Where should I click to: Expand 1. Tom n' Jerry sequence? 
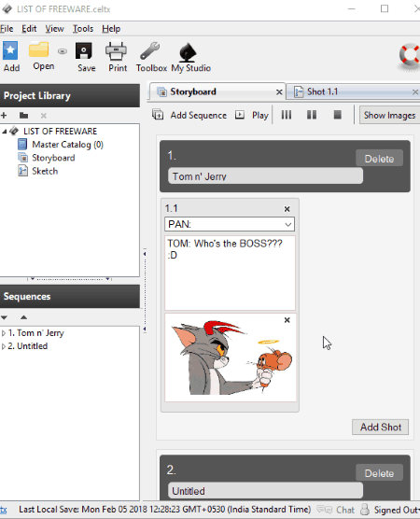(4, 333)
